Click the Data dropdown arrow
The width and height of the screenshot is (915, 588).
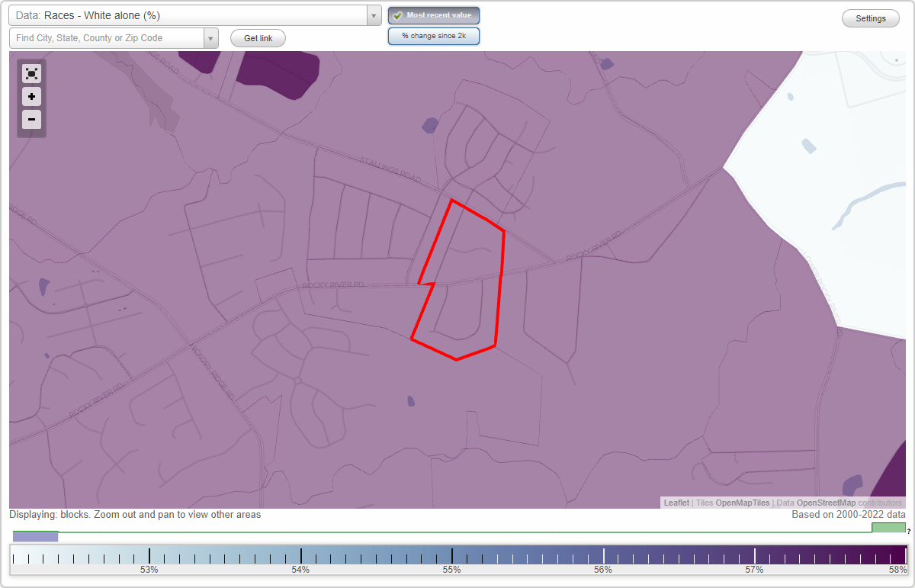[373, 14]
